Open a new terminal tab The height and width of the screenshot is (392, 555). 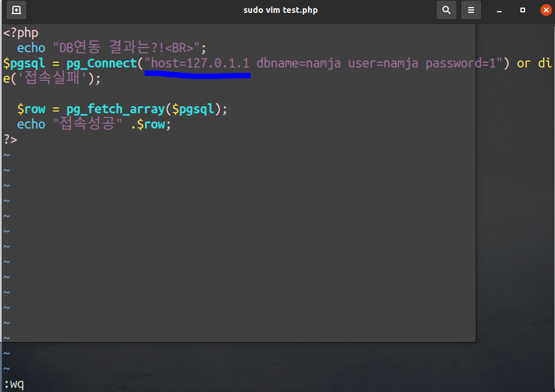coord(16,10)
